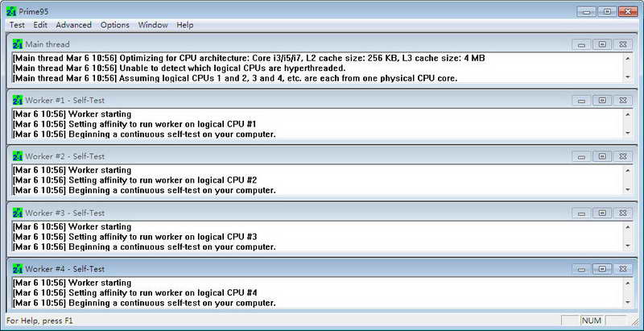The width and height of the screenshot is (644, 331).
Task: Click scroll up arrow in Worker #4 log
Action: (628, 283)
